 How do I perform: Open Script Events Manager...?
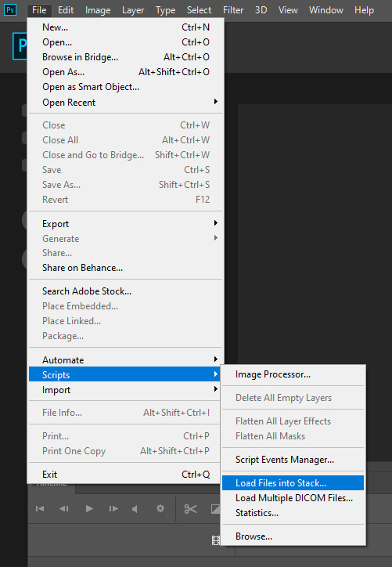coord(293,459)
